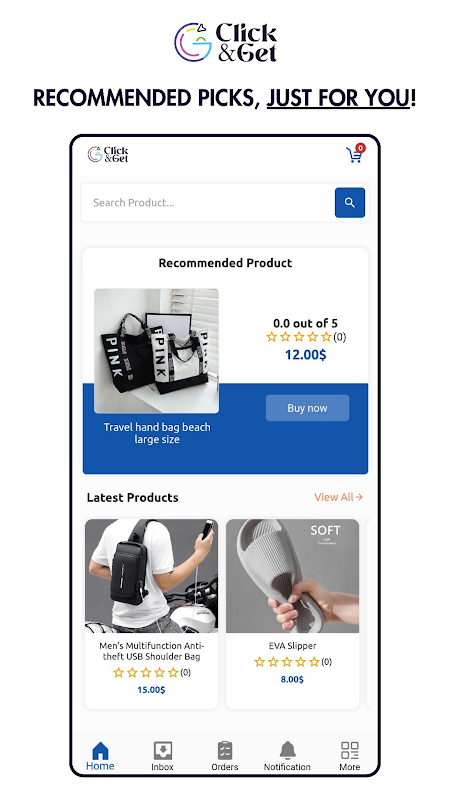Select the EVA Slipper product title
450x800 pixels.
point(292,646)
